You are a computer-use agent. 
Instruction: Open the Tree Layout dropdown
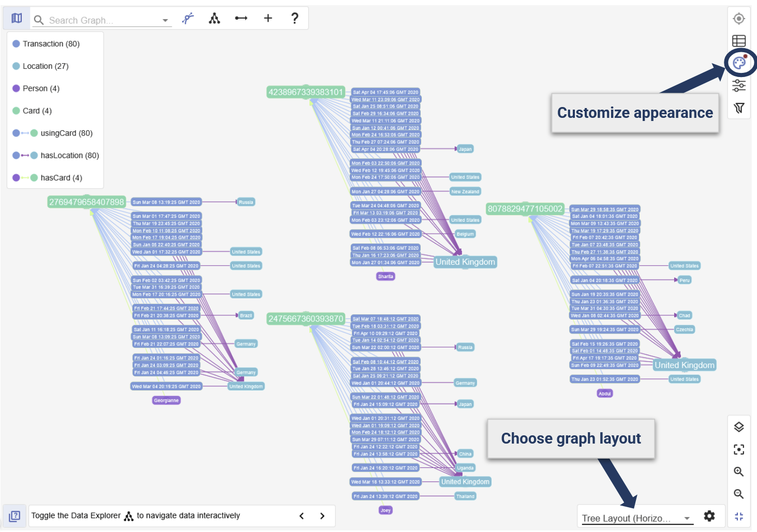(x=636, y=518)
